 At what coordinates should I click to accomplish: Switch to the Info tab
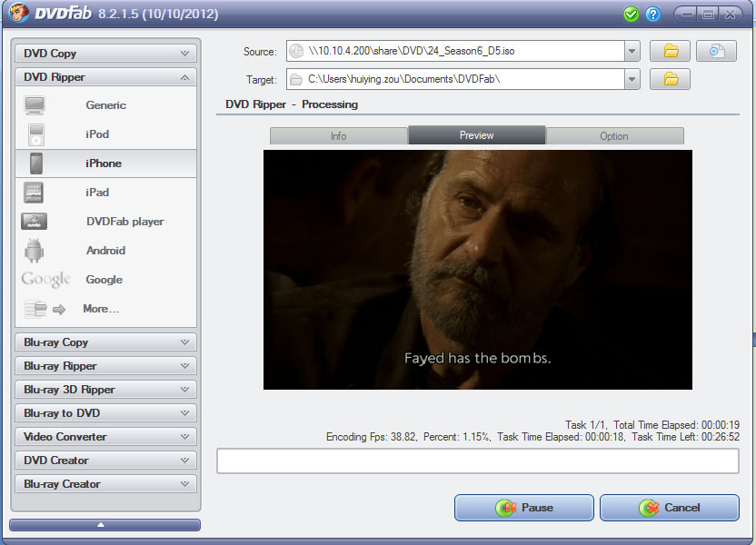point(338,136)
